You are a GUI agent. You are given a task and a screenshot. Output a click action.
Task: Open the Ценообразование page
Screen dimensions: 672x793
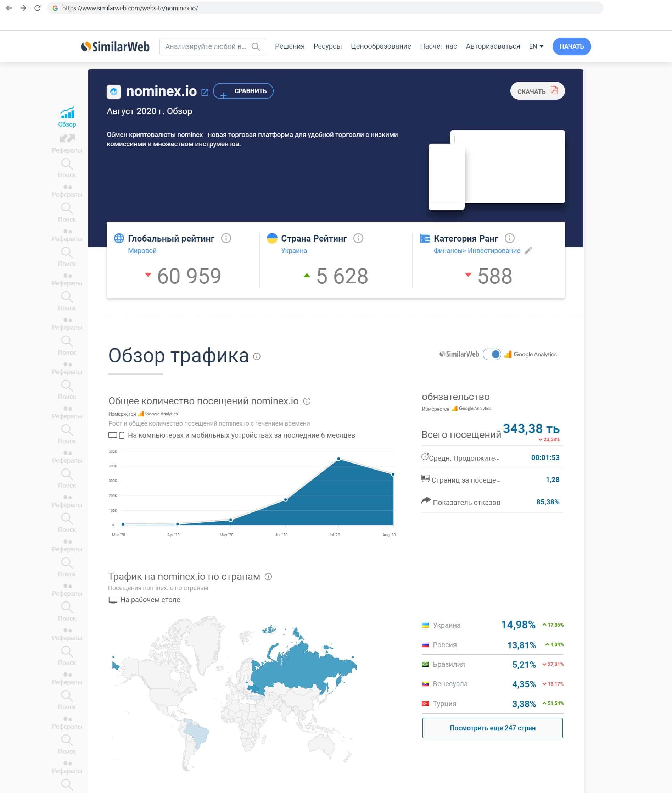pyautogui.click(x=381, y=46)
